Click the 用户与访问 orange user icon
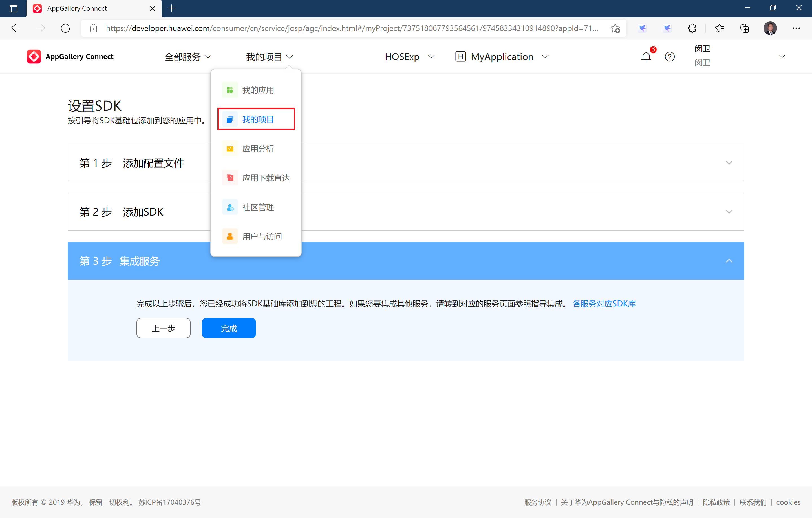This screenshot has width=812, height=518. 230,236
